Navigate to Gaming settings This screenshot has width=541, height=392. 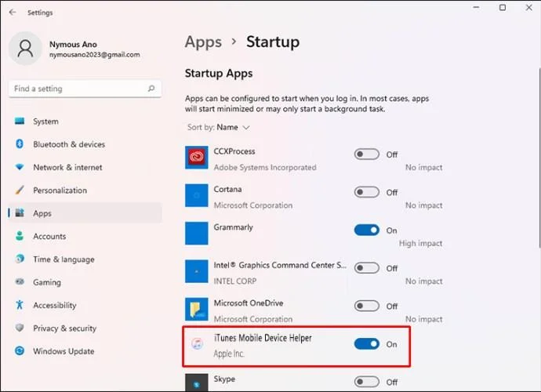(x=85, y=282)
